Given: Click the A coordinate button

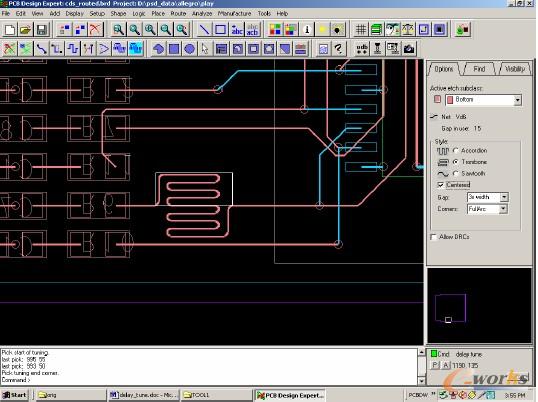Looking at the screenshot, I should click(x=445, y=365).
